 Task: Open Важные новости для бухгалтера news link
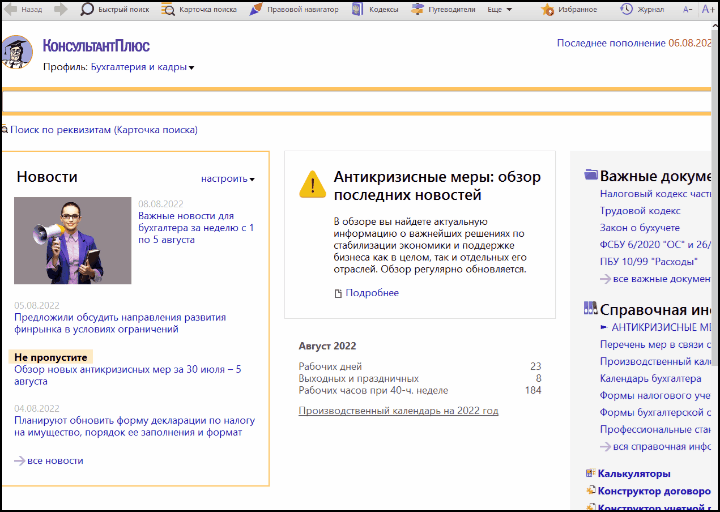196,228
